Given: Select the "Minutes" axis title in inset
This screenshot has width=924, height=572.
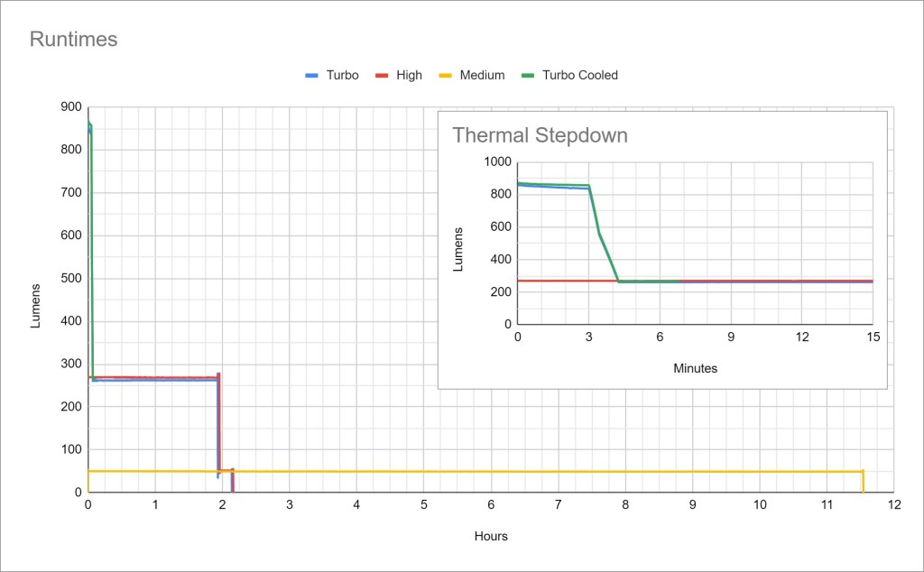Looking at the screenshot, I should pyautogui.click(x=695, y=368).
